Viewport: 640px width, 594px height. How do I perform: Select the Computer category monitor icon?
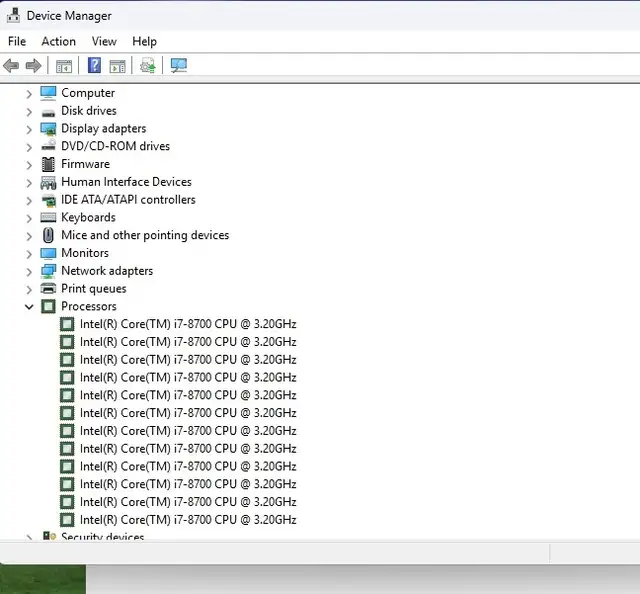click(48, 93)
